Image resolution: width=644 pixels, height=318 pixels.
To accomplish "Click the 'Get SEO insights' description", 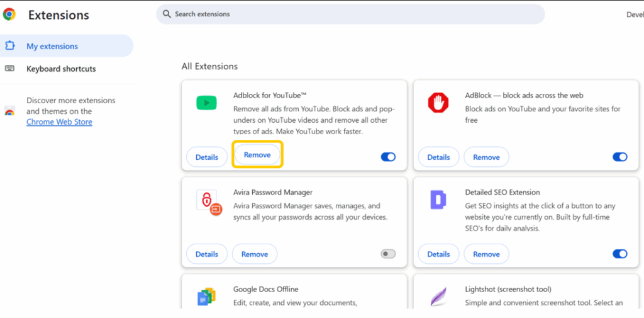I will click(540, 217).
